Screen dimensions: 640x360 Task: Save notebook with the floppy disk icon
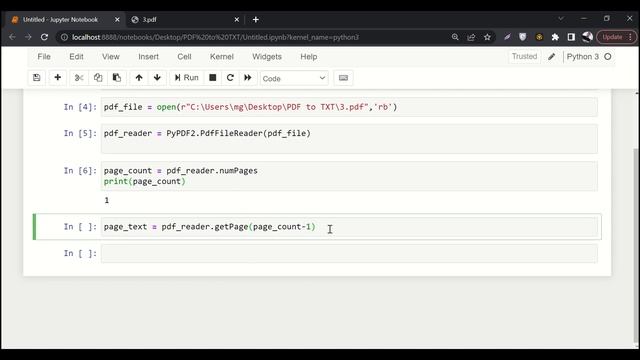[x=37, y=78]
